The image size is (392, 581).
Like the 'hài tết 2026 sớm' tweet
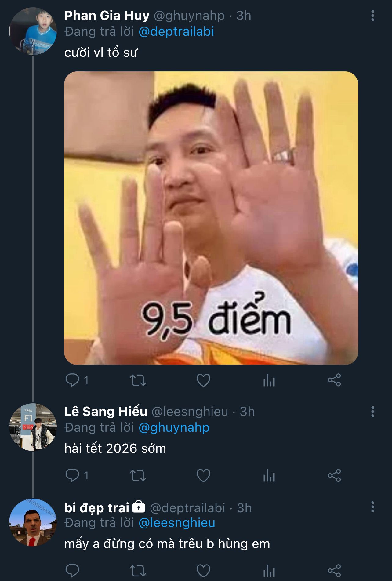point(203,476)
